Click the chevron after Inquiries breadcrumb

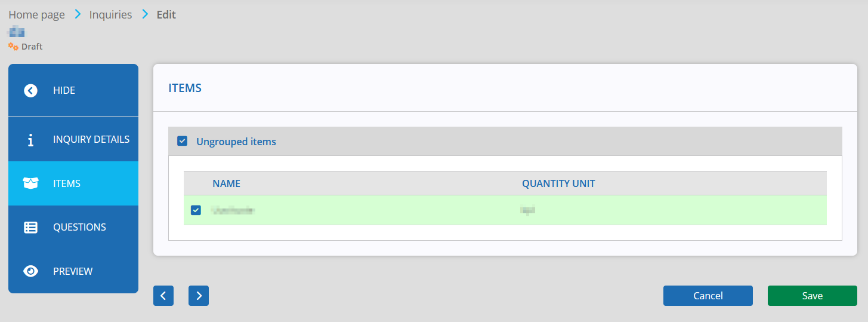(145, 14)
